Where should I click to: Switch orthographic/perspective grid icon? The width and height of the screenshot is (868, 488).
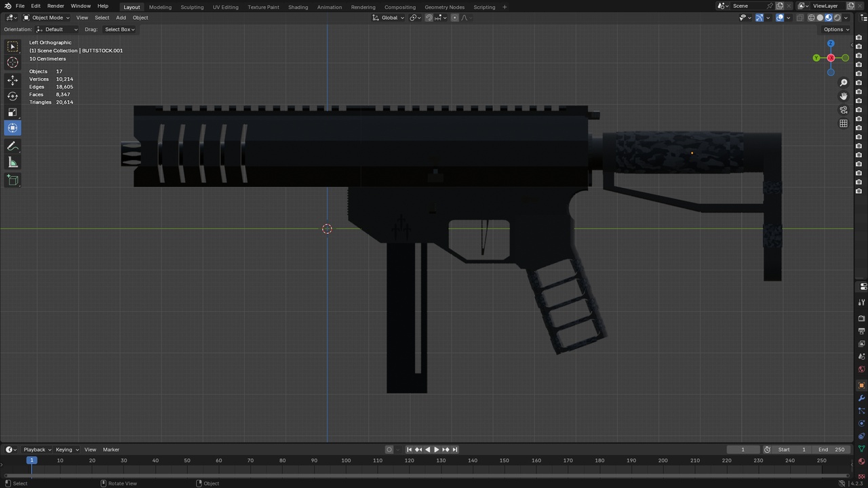(844, 123)
